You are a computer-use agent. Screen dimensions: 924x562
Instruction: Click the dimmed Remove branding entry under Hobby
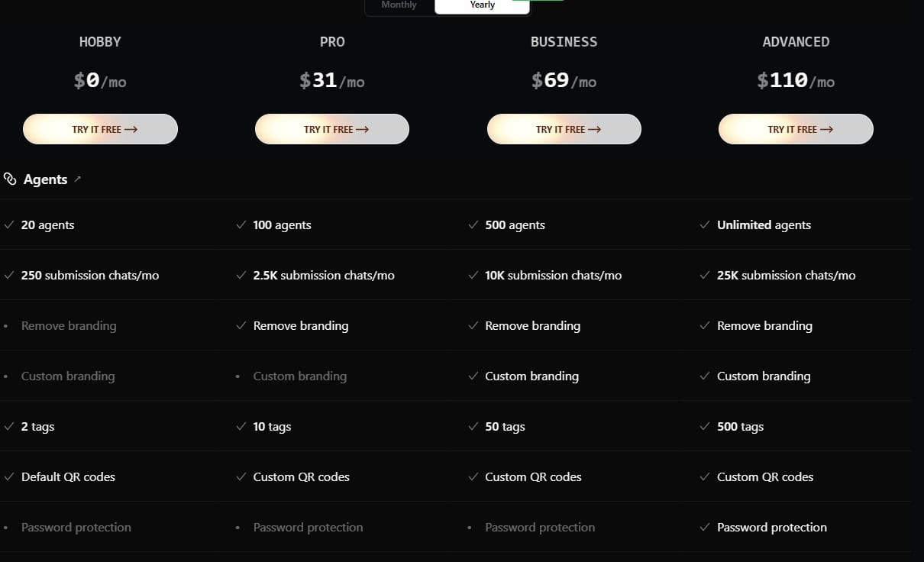pos(69,325)
